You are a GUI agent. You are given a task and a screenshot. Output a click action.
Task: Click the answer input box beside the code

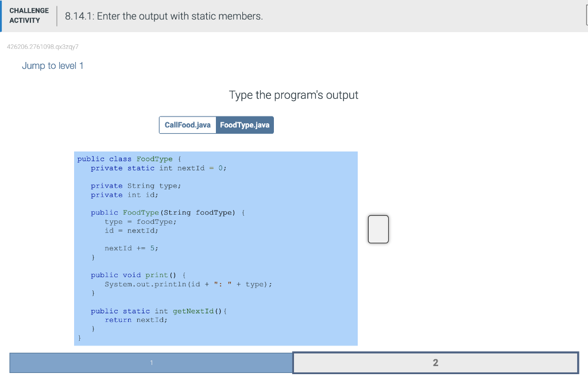pyautogui.click(x=378, y=229)
